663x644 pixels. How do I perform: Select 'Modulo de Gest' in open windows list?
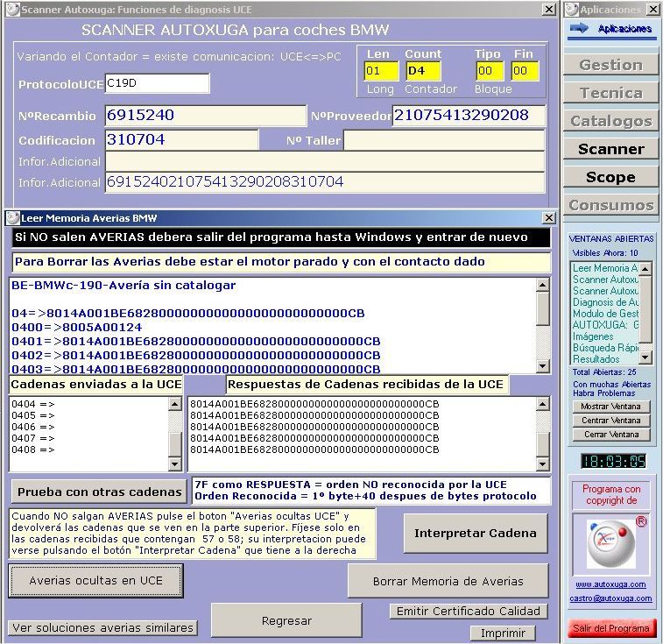pyautogui.click(x=605, y=314)
